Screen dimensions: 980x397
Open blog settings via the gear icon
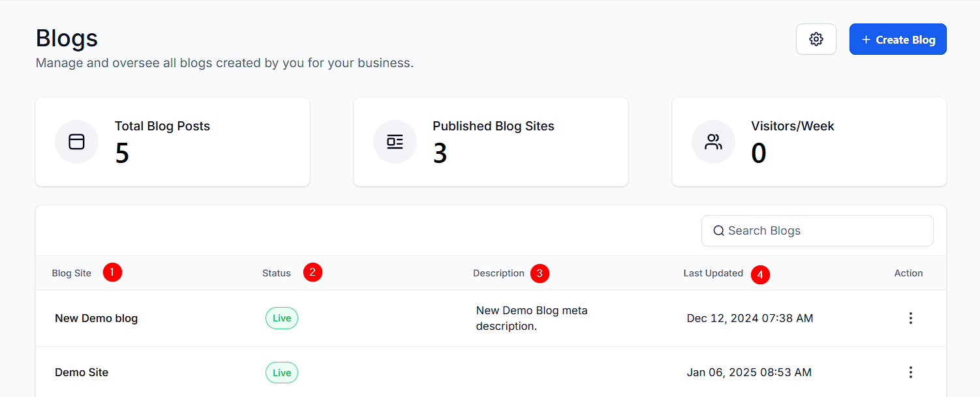[816, 39]
